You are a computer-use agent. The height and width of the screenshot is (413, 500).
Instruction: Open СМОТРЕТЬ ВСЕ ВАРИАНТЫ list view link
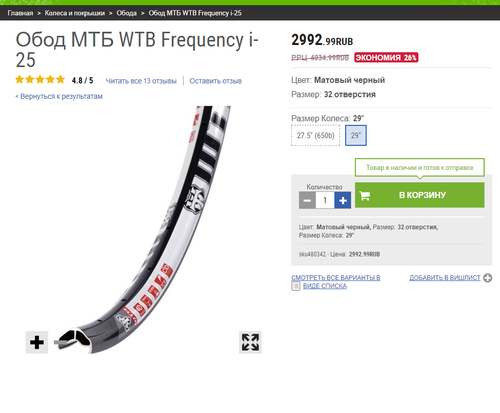click(336, 282)
